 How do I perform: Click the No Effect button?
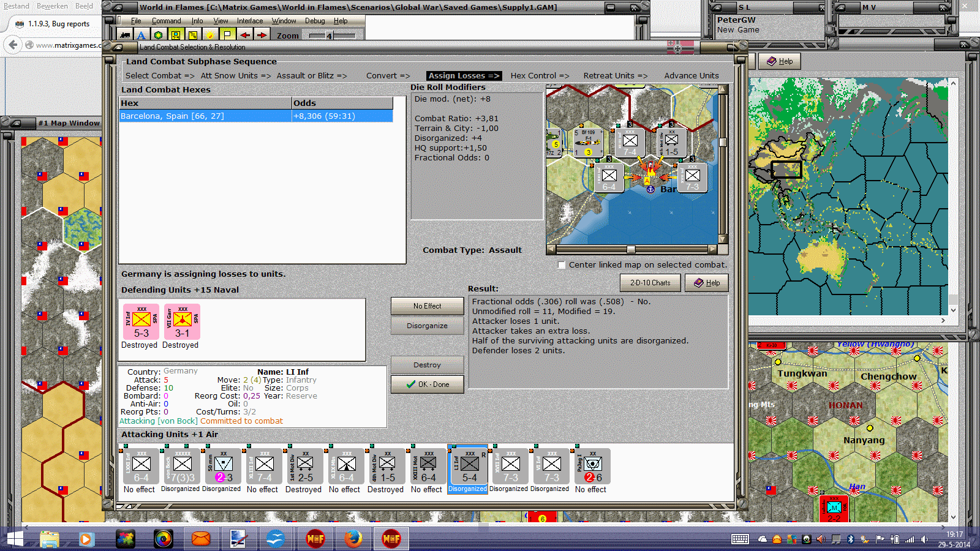click(x=427, y=306)
